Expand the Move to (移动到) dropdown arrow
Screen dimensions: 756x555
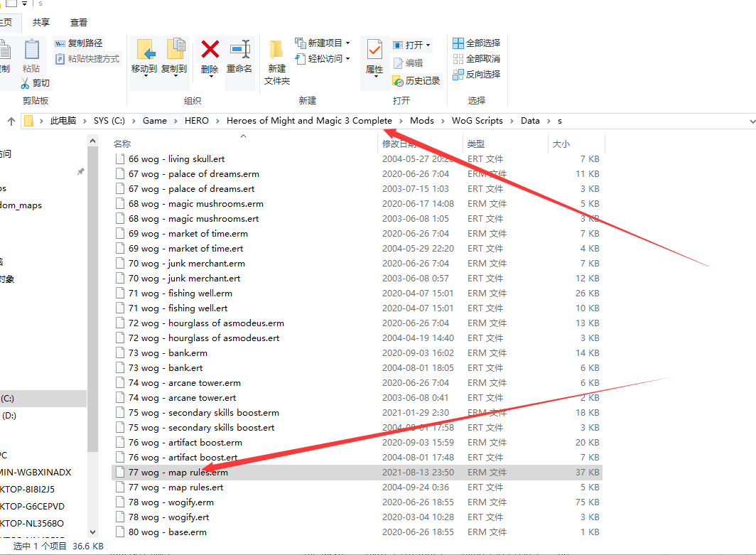click(145, 76)
